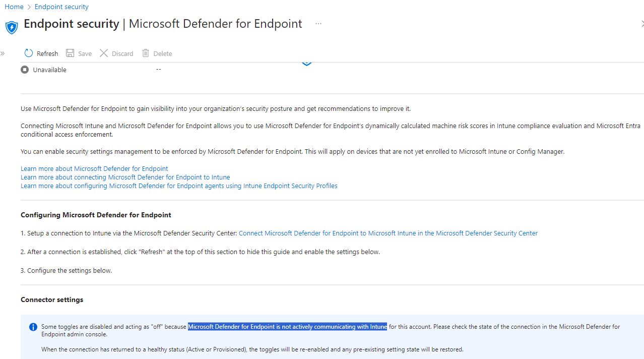
Task: Open Endpoint security breadcrumb link
Action: [61, 7]
